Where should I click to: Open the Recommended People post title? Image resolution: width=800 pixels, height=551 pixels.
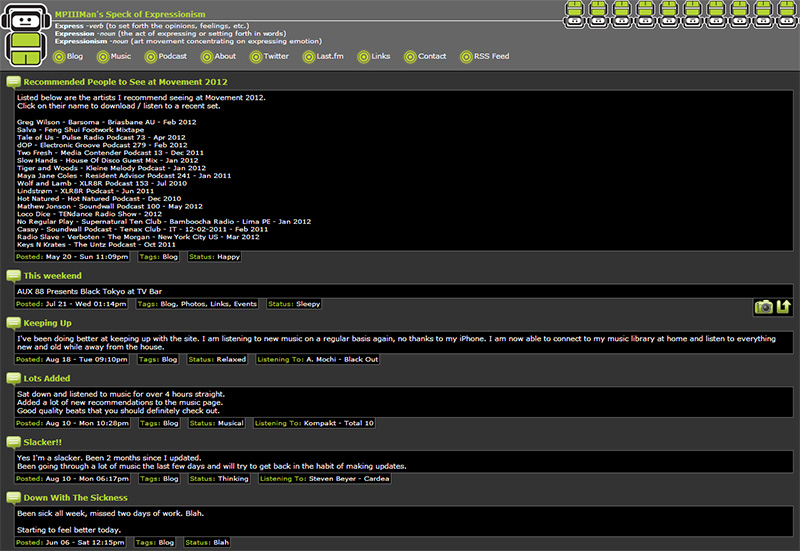click(118, 82)
